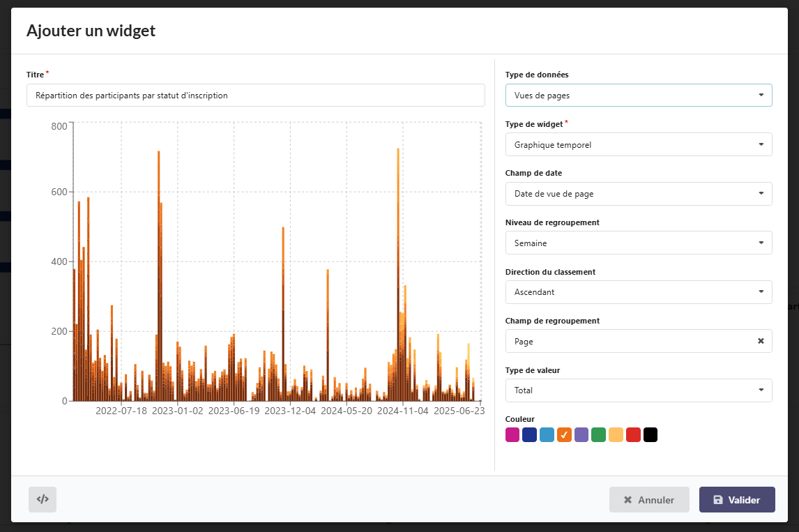This screenshot has height=532, width=799.
Task: Select the magenta color swatch
Action: (512, 435)
